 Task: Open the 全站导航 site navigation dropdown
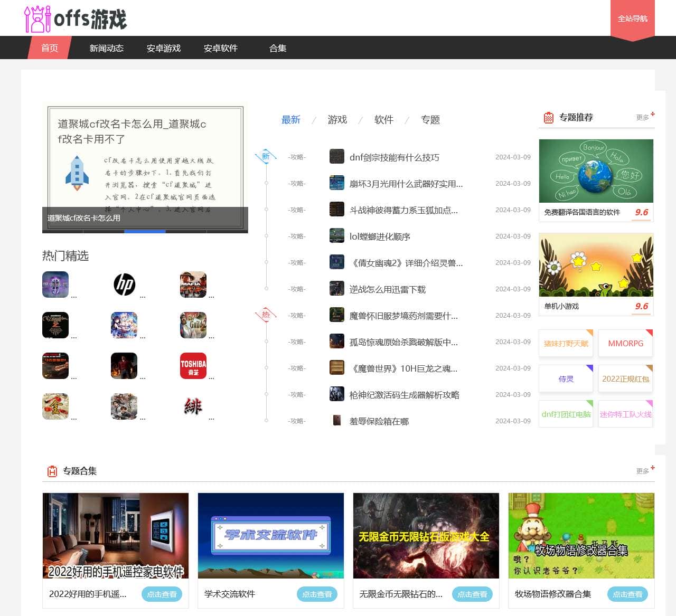(632, 18)
